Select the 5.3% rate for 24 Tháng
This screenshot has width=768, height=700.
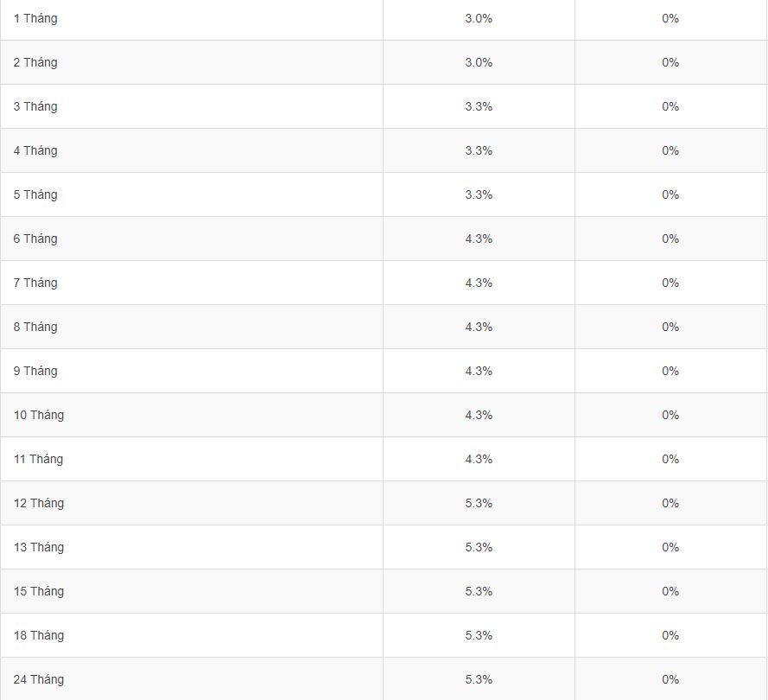click(x=479, y=679)
